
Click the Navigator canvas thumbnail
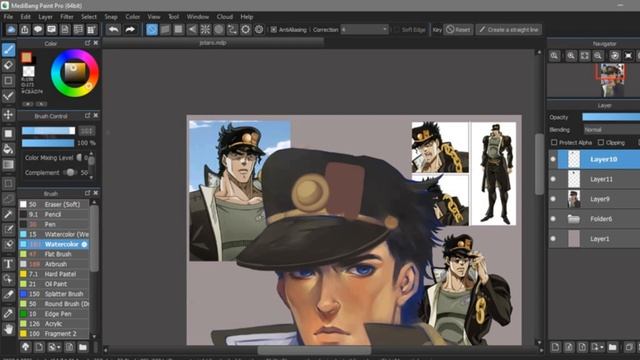(611, 80)
